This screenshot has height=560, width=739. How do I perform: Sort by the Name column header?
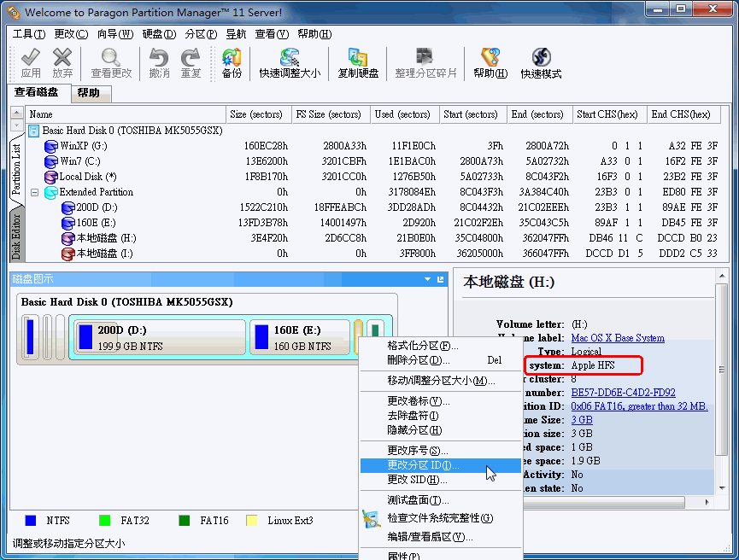(126, 114)
